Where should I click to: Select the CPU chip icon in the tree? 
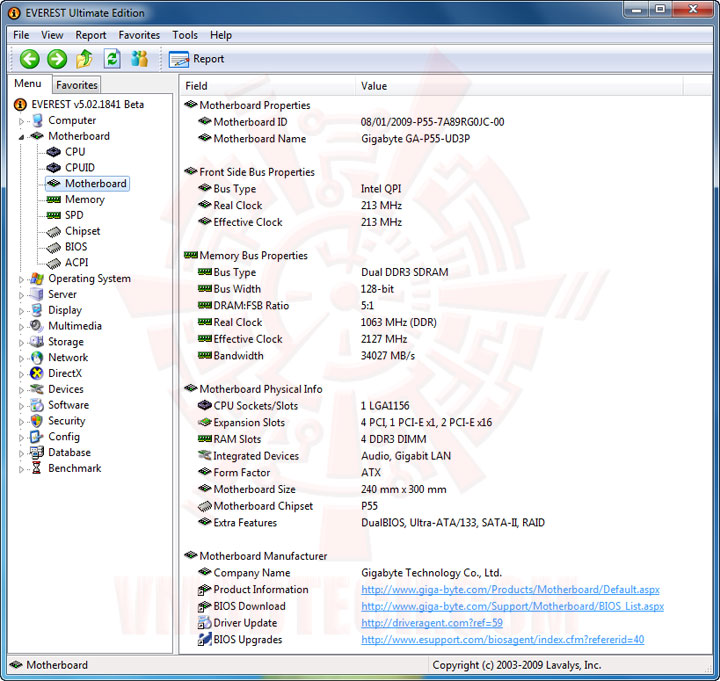coord(54,152)
